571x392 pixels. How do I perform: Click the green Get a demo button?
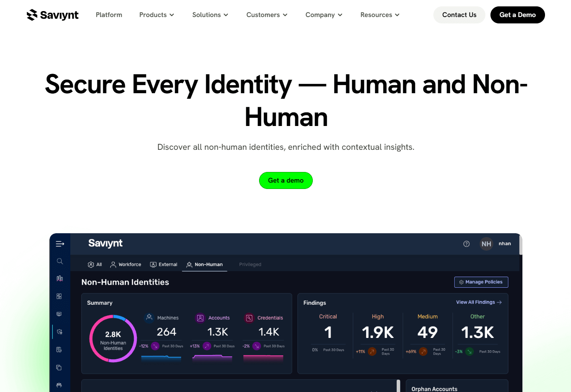[x=285, y=180]
